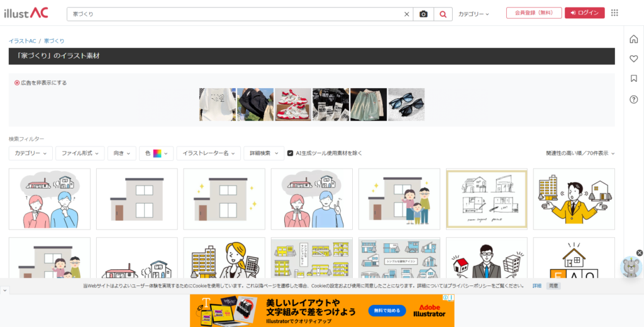Screen dimensions: 644x327
Task: Close the floating bear mascot widget
Action: point(640,253)
